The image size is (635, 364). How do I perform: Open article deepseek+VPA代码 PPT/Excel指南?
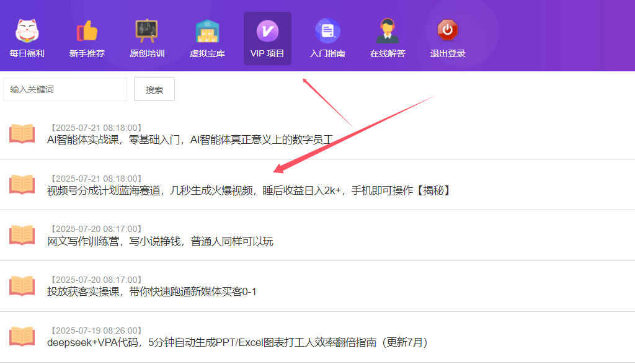(239, 343)
